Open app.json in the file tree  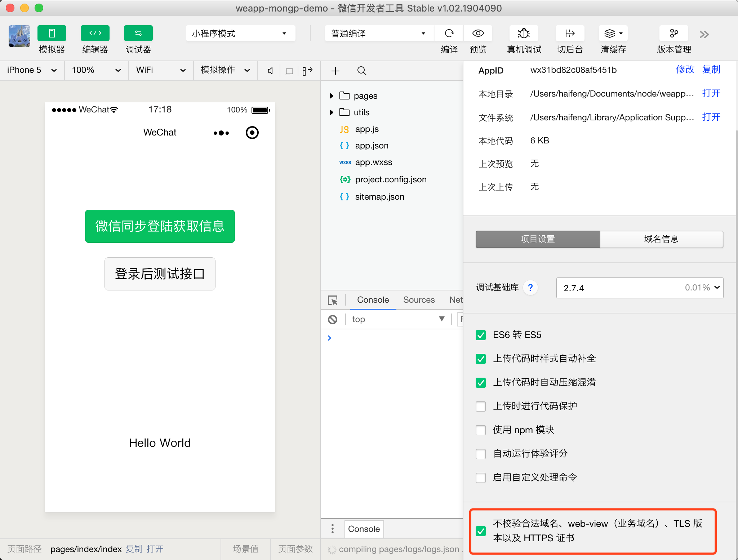[x=372, y=146]
